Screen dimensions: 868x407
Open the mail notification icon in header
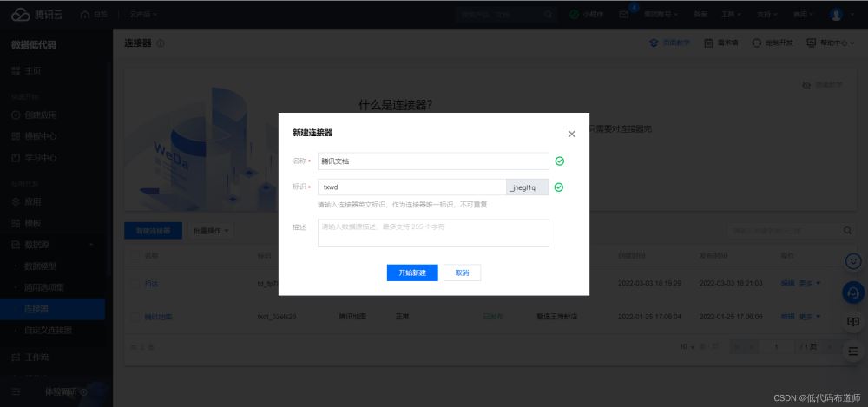624,15
